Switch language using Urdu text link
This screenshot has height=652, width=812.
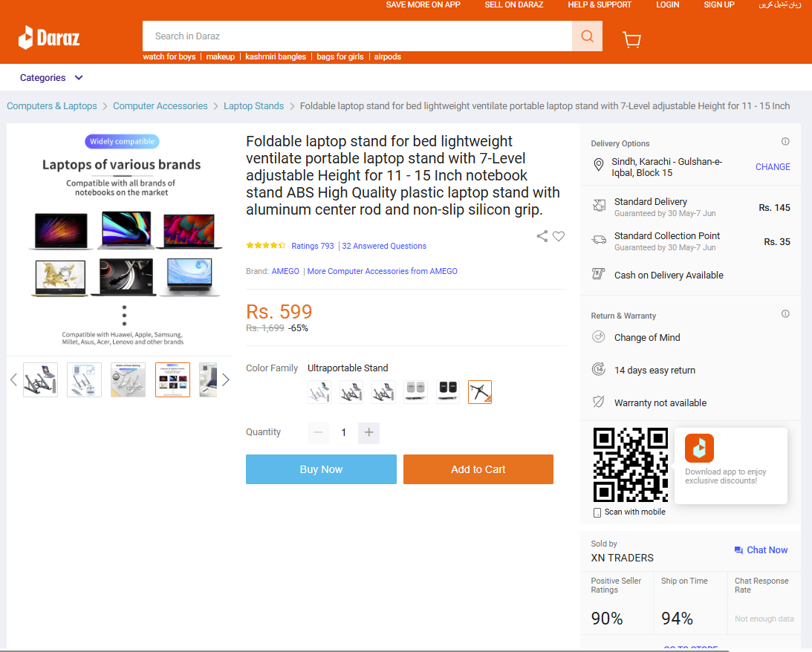[x=780, y=4]
